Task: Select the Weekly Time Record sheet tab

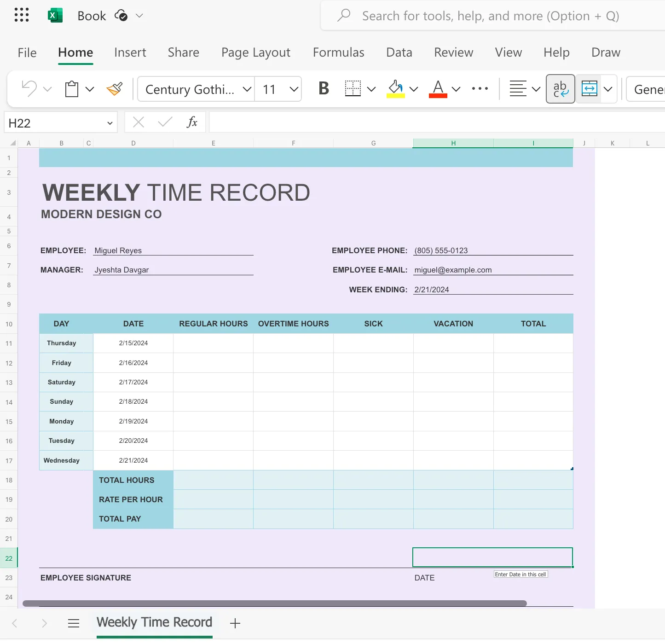Action: click(155, 623)
